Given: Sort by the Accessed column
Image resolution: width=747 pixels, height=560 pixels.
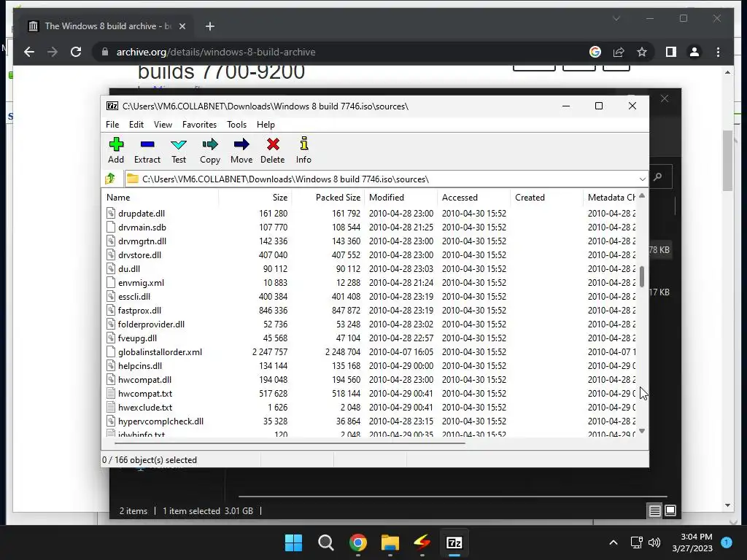Looking at the screenshot, I should click(473, 197).
